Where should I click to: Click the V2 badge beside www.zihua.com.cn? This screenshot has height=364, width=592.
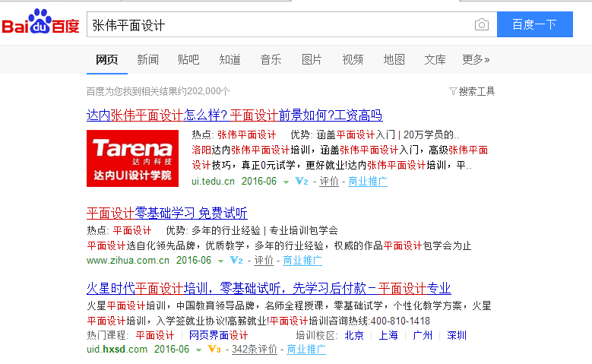coord(236,260)
